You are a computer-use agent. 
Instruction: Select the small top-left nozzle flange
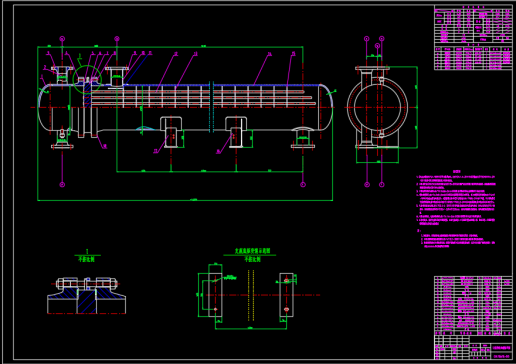62,69
